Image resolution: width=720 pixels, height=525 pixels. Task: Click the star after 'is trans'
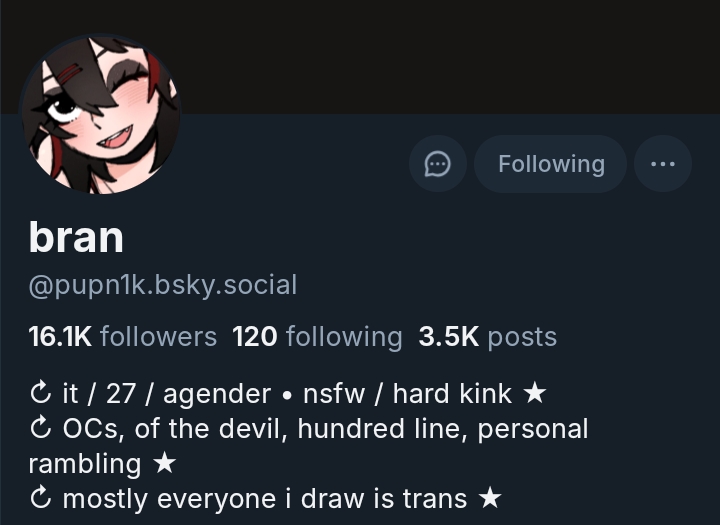[x=490, y=498]
